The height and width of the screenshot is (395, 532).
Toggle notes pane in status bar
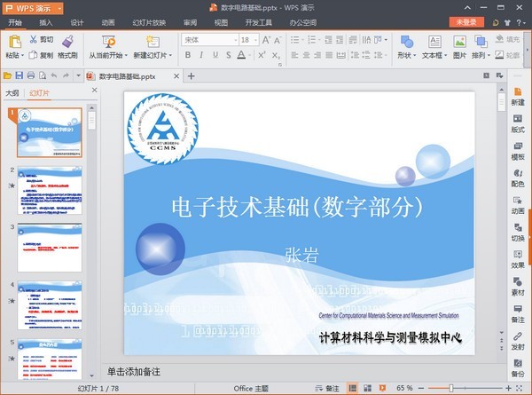click(327, 388)
